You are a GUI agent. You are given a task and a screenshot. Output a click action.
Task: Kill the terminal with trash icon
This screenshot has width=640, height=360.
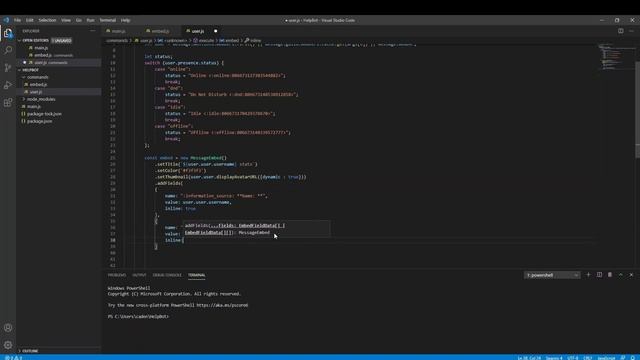pyautogui.click(x=610, y=275)
